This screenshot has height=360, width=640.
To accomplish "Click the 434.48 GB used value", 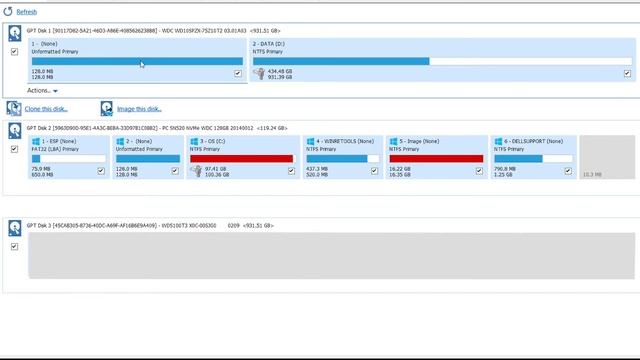I will click(280, 71).
